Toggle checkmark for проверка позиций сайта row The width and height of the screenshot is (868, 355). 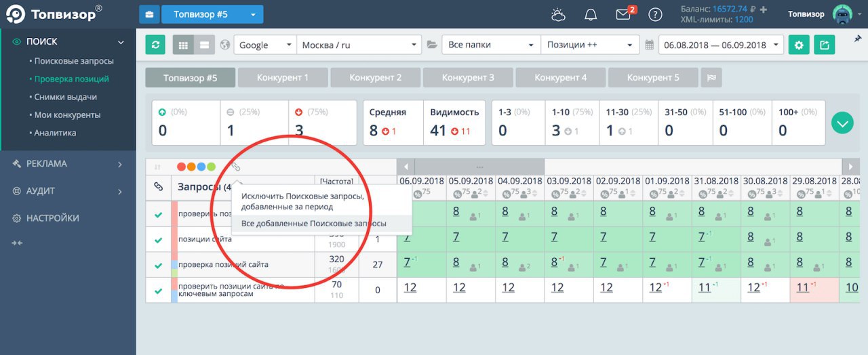pyautogui.click(x=158, y=264)
